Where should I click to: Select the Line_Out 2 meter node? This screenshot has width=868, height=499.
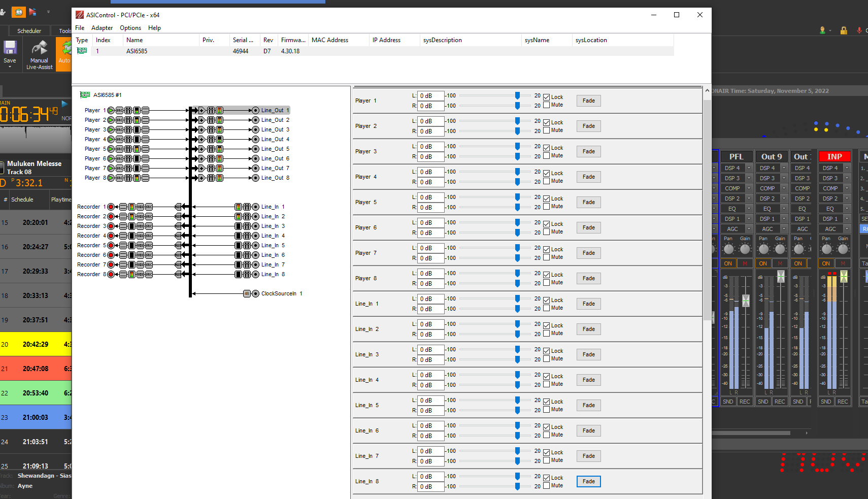[219, 120]
